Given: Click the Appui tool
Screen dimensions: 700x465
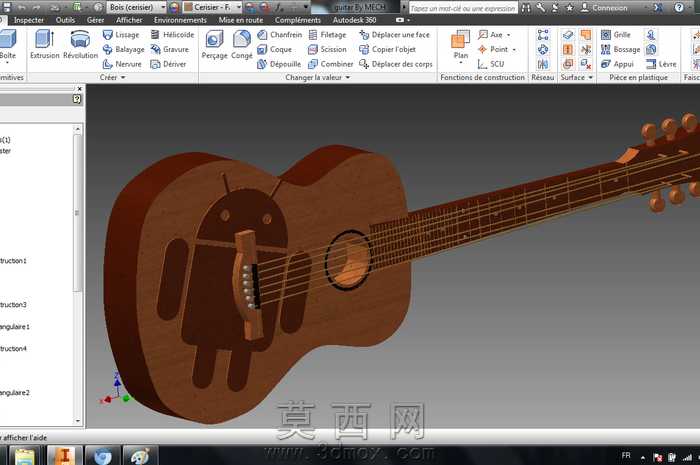Looking at the screenshot, I should tap(617, 64).
